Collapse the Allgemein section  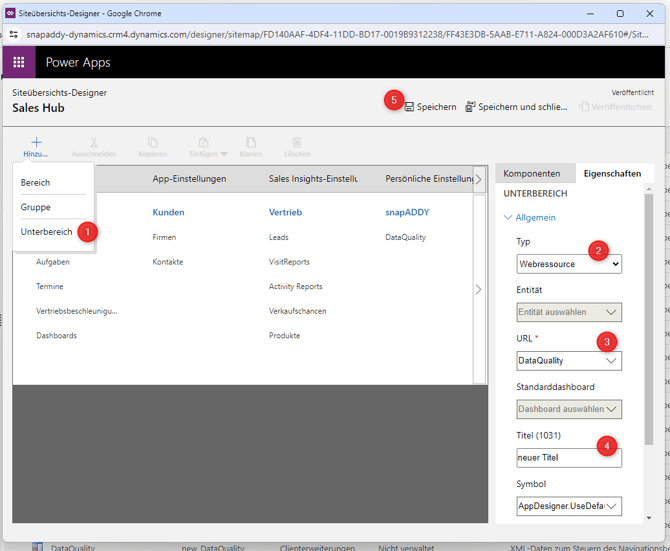click(530, 217)
